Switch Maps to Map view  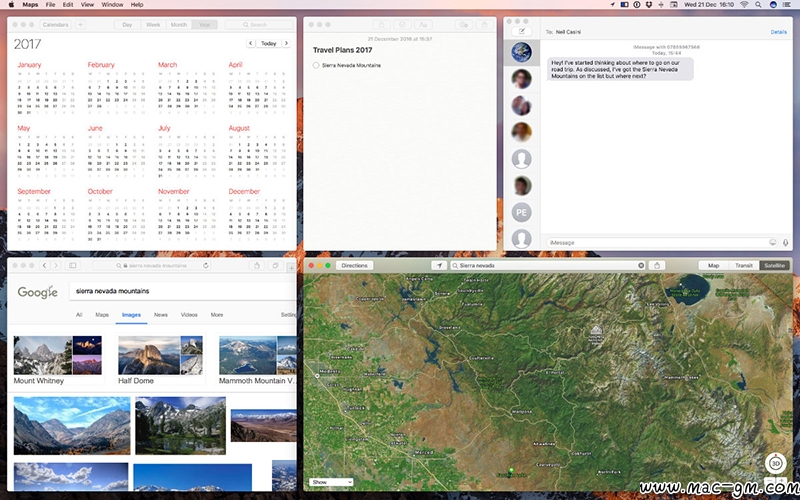pos(713,265)
